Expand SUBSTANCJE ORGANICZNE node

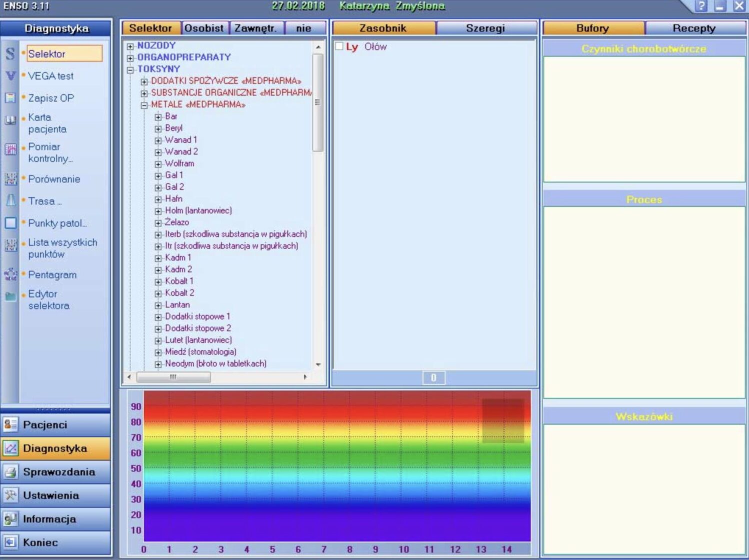pos(144,93)
